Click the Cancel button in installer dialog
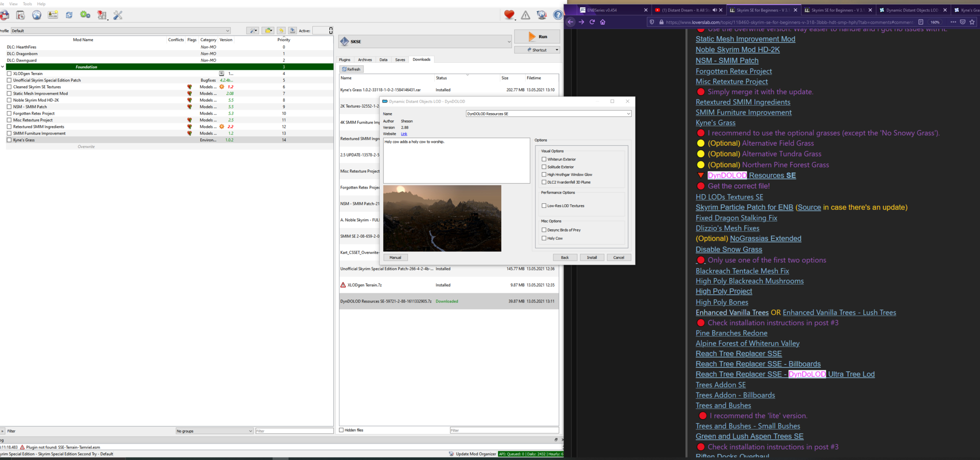The width and height of the screenshot is (980, 460). [x=619, y=258]
